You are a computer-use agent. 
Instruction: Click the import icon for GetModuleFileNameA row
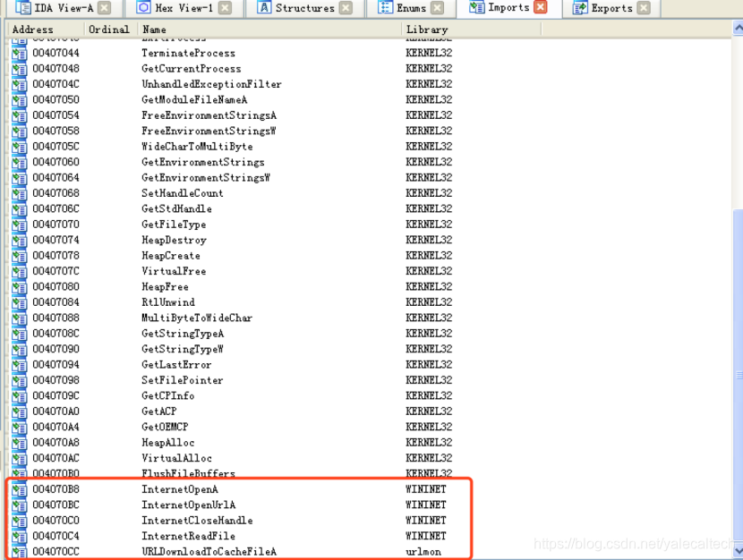click(x=20, y=100)
